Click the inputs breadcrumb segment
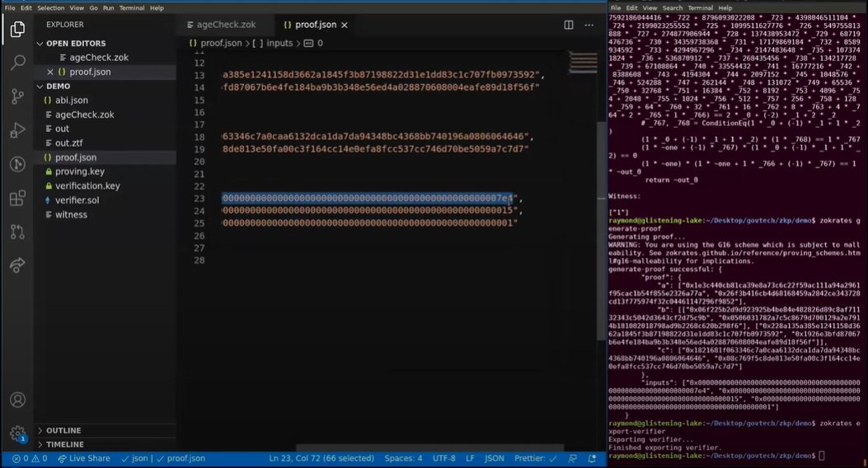This screenshot has height=468, width=868. pyautogui.click(x=273, y=43)
